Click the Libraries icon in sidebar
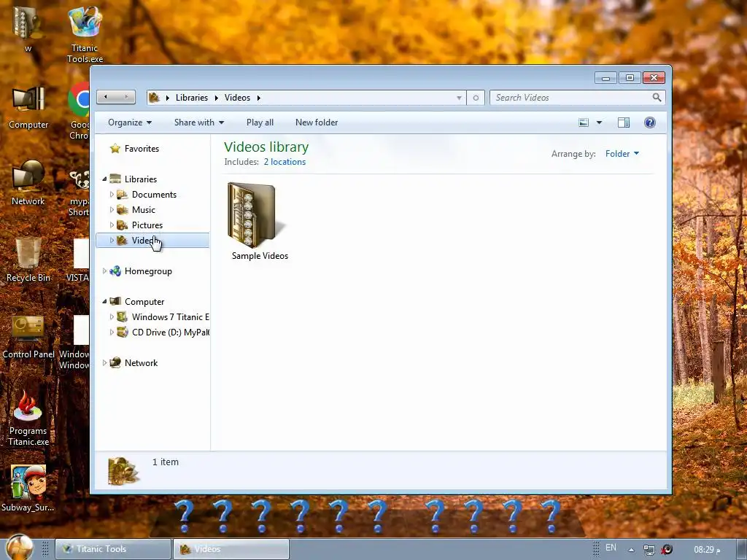Viewport: 747px width, 560px height. (115, 179)
